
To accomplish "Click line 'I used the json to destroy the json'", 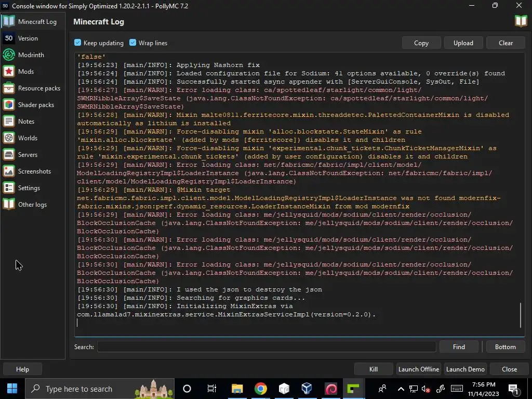I will pyautogui.click(x=199, y=289).
